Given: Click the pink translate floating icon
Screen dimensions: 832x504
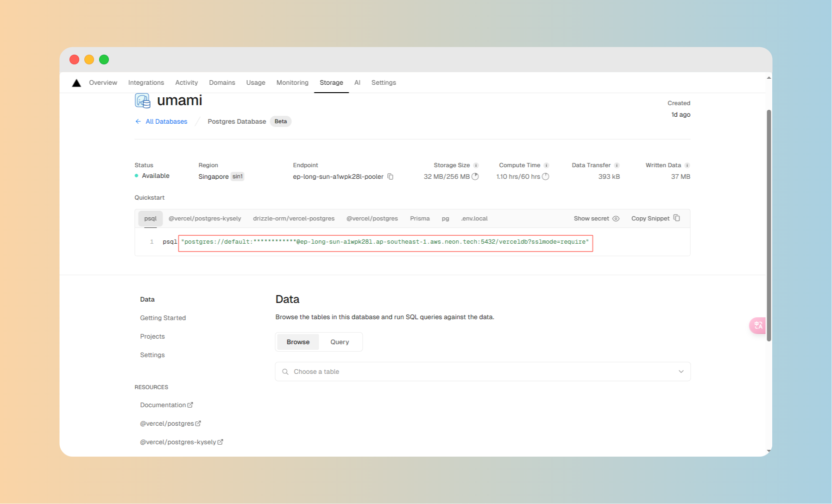Looking at the screenshot, I should 758,326.
